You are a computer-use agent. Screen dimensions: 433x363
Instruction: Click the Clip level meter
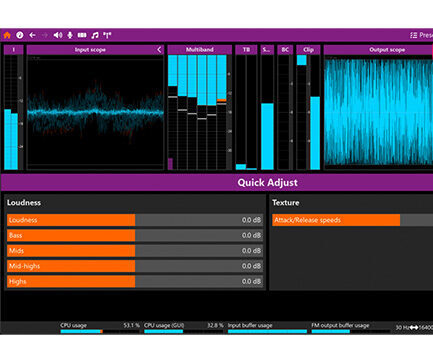(308, 112)
